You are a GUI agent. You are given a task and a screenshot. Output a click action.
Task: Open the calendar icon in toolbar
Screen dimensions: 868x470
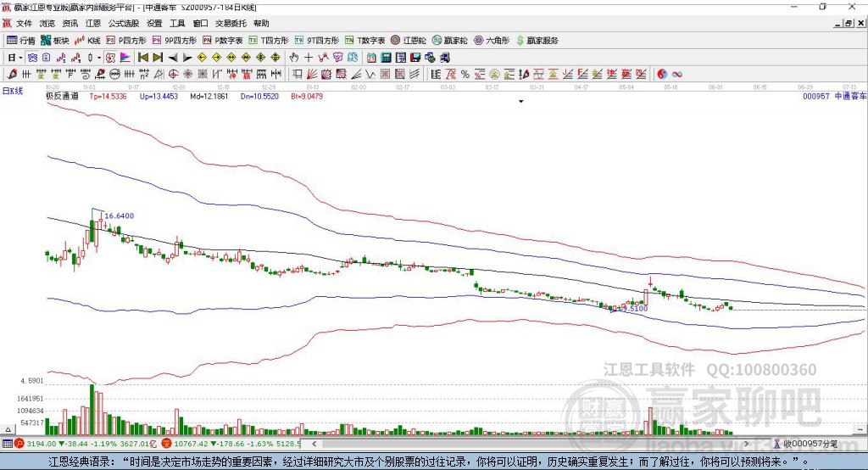point(371,58)
